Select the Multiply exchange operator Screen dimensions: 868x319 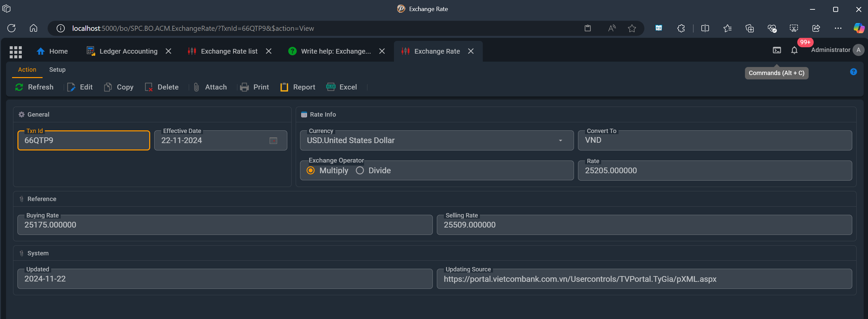click(311, 171)
